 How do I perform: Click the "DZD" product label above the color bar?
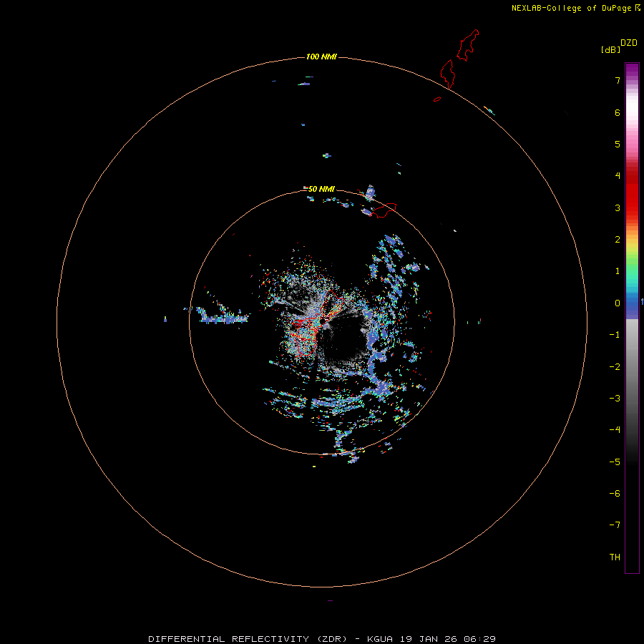(x=629, y=43)
